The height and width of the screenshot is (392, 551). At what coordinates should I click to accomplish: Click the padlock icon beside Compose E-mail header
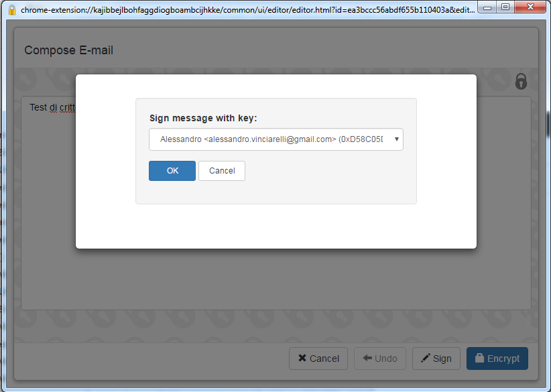521,82
